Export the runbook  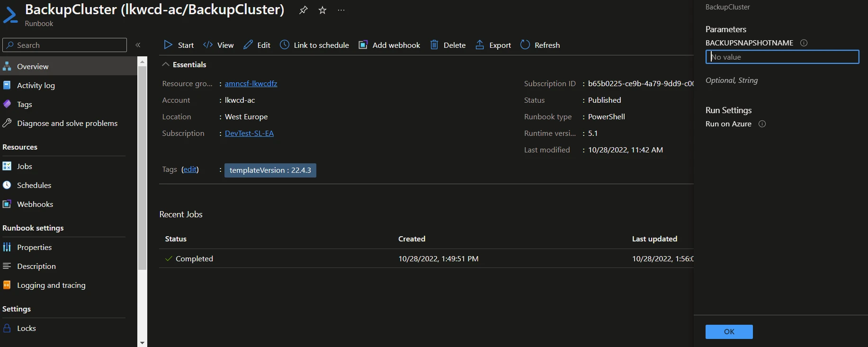pyautogui.click(x=493, y=45)
